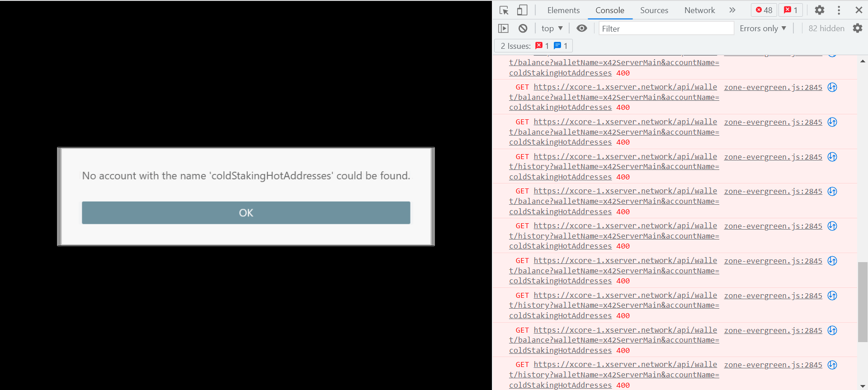Open the 'top' JavaScript context dropdown
Image resolution: width=868 pixels, height=390 pixels.
click(552, 28)
